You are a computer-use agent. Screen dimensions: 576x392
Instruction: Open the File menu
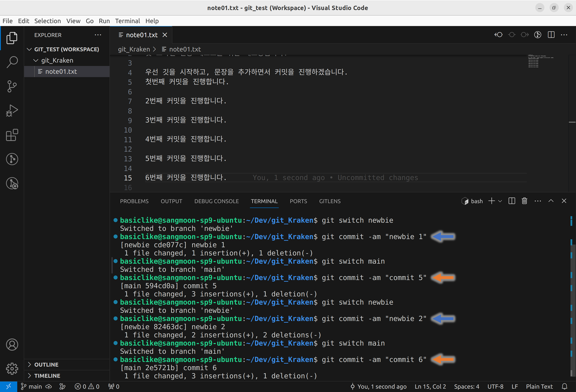click(x=7, y=21)
